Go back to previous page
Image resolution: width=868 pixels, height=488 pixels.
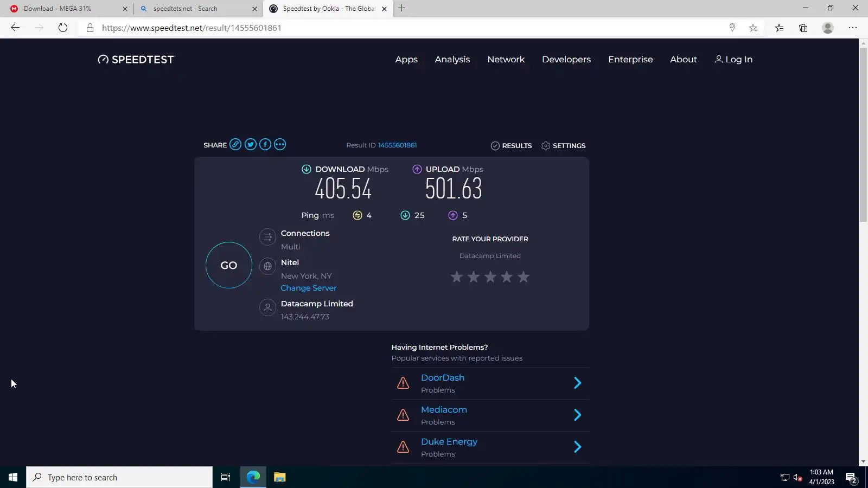click(15, 28)
